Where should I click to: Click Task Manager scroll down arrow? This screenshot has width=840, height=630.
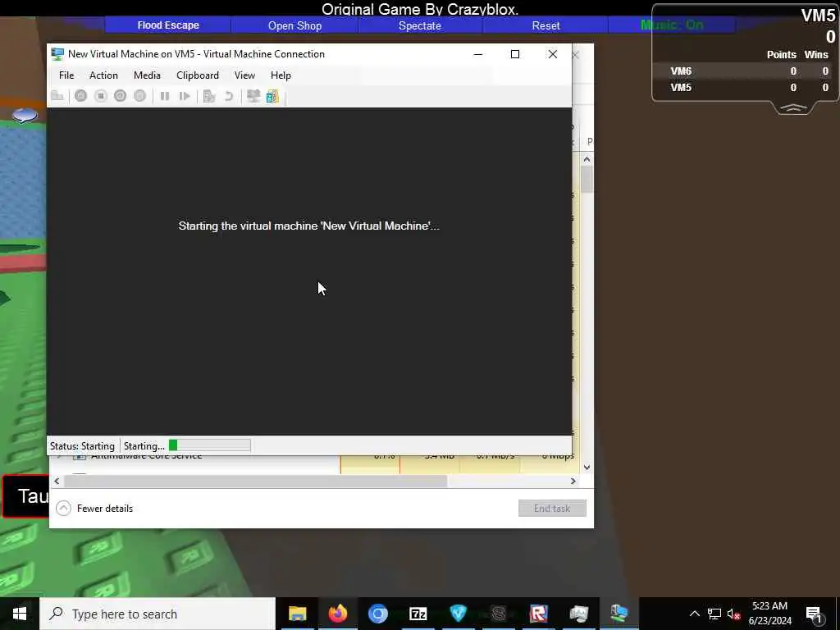[587, 467]
